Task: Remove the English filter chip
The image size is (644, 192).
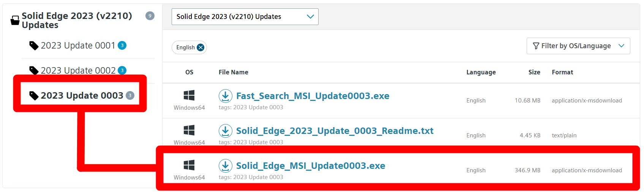Action: tap(200, 47)
